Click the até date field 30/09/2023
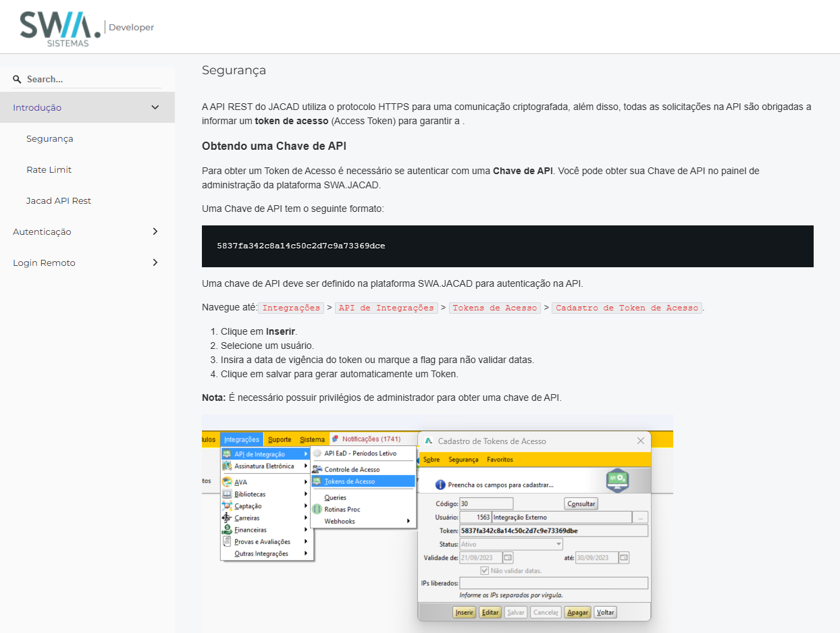Screen dimensions: 840x633 pos(597,558)
